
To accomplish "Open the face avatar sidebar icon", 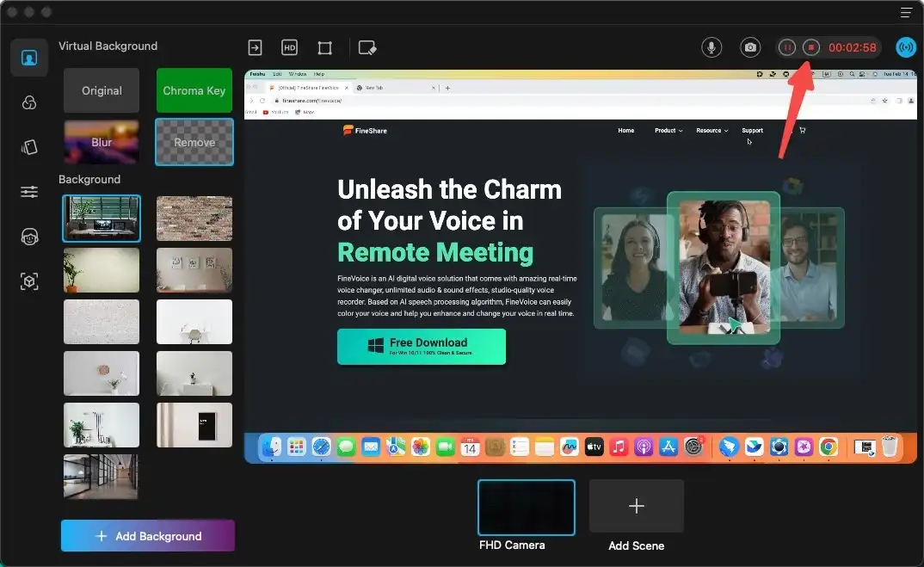I will coord(29,237).
